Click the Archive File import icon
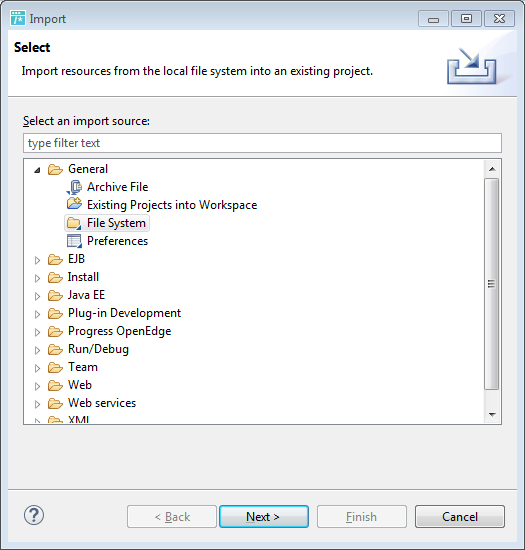525x550 pixels. click(74, 187)
